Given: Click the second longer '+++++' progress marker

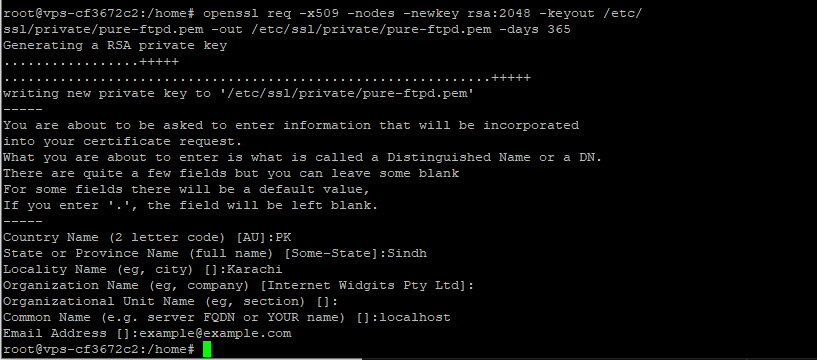Looking at the screenshot, I should point(511,78).
